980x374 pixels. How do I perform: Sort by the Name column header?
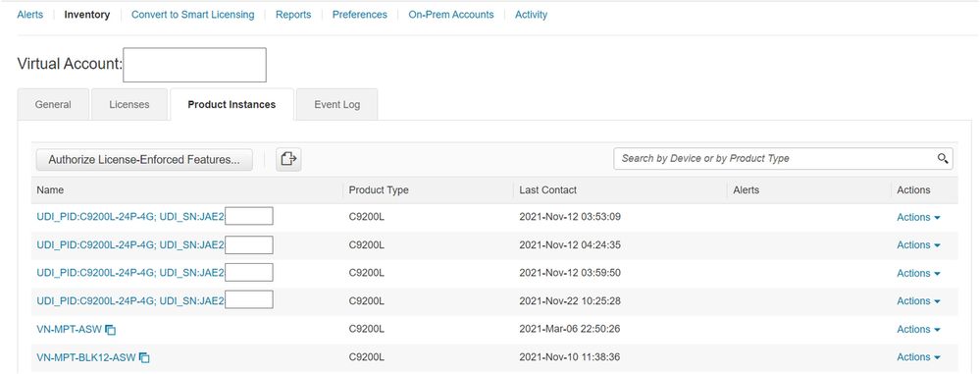(50, 189)
